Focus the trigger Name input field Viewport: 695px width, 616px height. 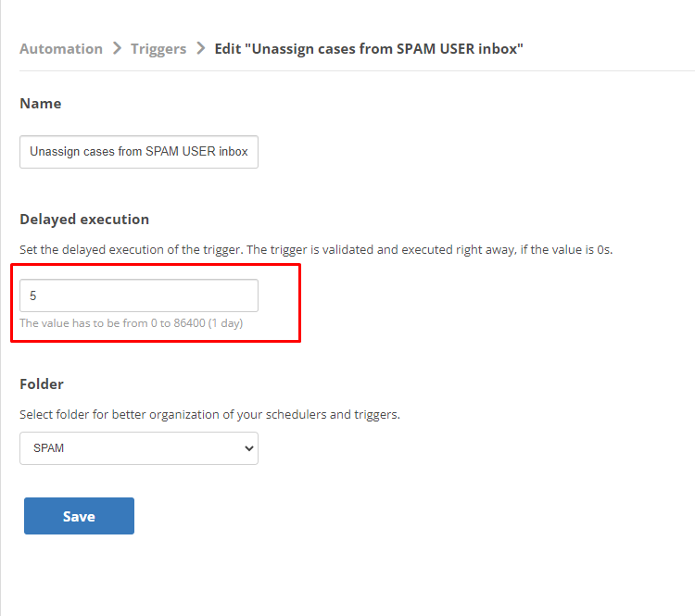pyautogui.click(x=139, y=152)
